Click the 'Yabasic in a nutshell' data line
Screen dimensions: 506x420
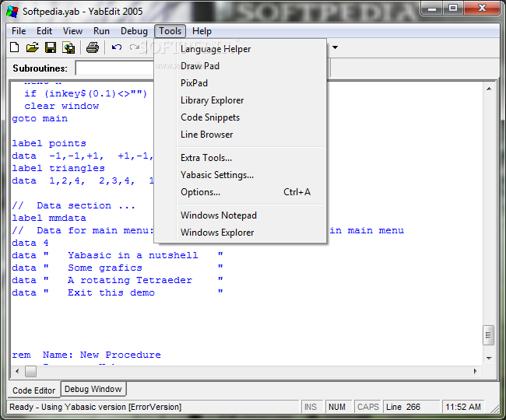click(x=118, y=255)
